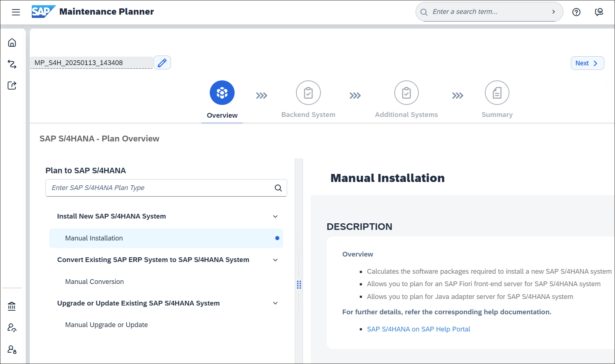This screenshot has height=364, width=615.
Task: Click the SAP logo
Action: click(43, 12)
